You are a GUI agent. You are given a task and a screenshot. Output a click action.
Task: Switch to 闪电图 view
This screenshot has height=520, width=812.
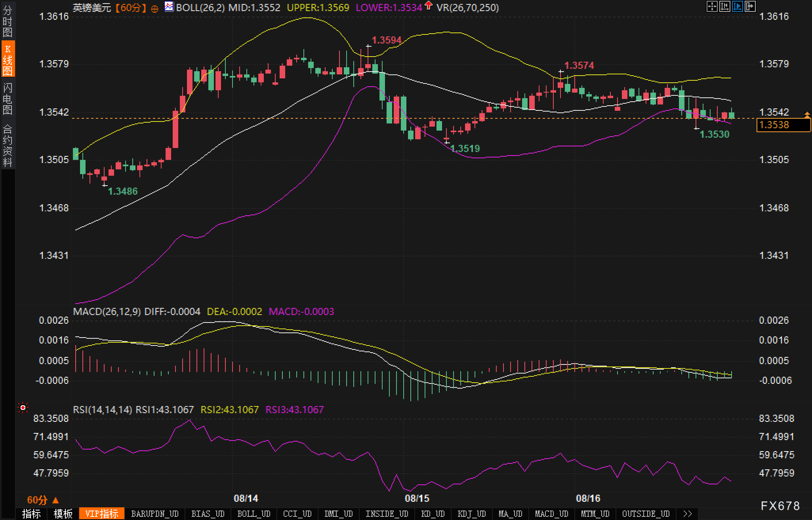point(8,99)
